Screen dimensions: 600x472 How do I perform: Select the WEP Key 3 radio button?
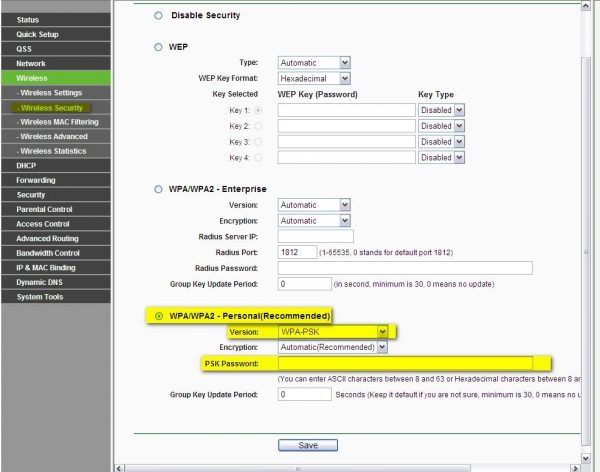click(258, 142)
